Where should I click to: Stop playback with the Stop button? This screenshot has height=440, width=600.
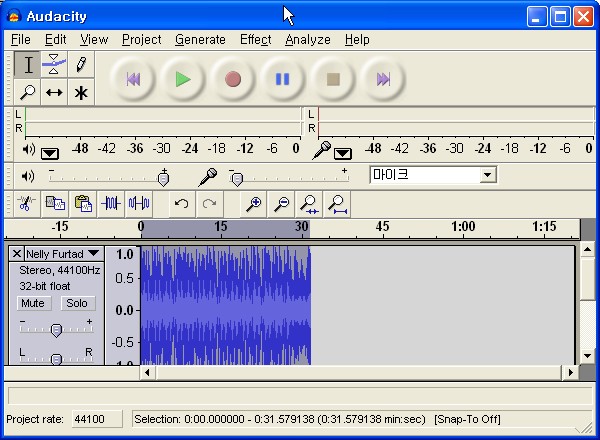(x=333, y=80)
